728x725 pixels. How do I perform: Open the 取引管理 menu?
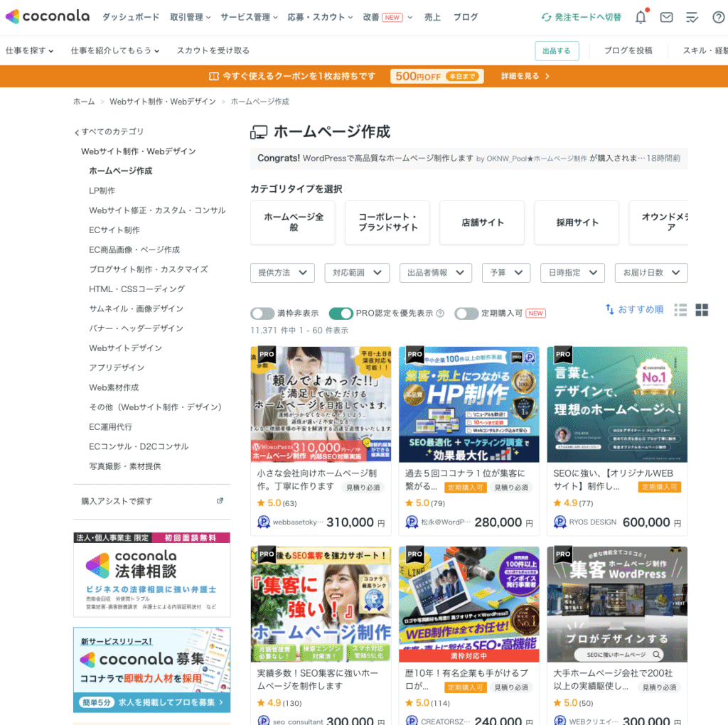pos(191,17)
